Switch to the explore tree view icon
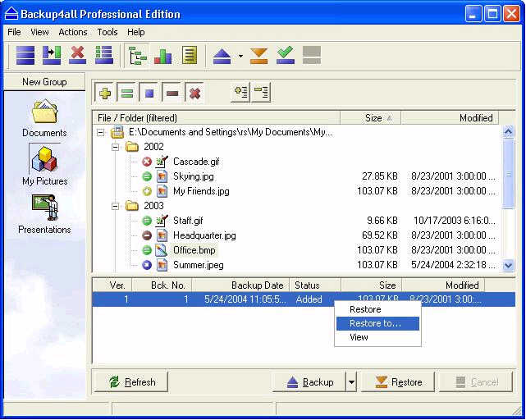The image size is (526, 420). coord(137,55)
